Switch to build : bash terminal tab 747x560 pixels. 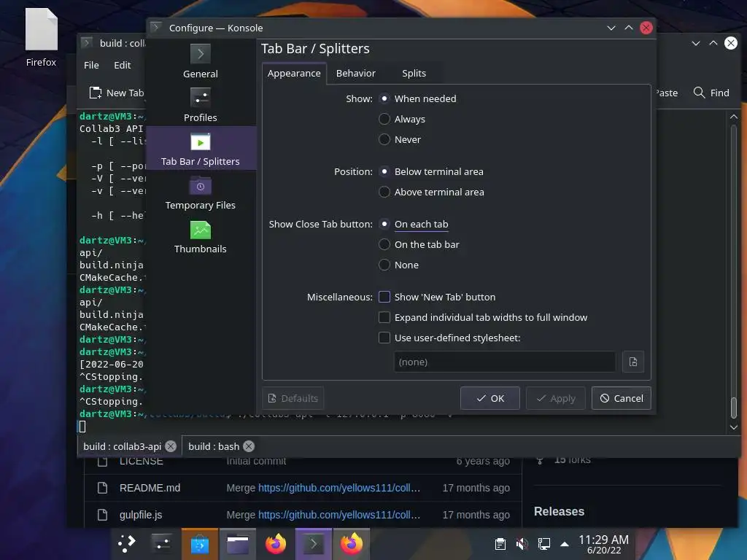[214, 446]
